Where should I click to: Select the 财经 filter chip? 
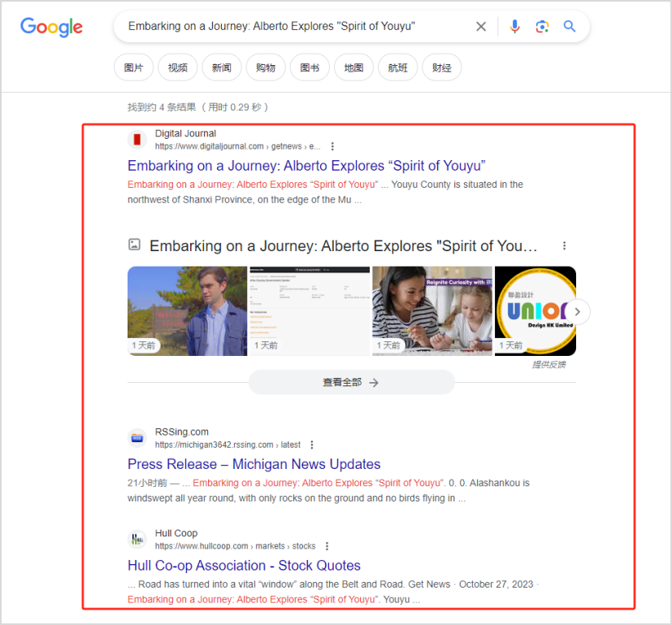click(x=441, y=68)
